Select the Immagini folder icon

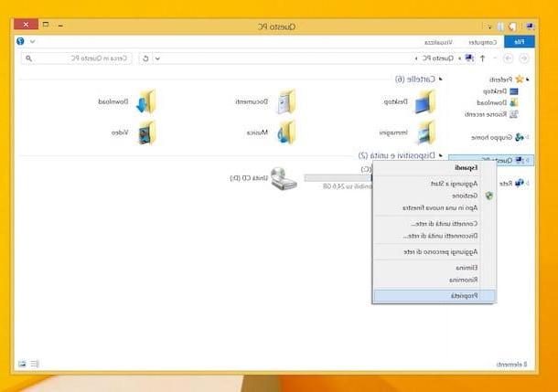pyautogui.click(x=426, y=132)
